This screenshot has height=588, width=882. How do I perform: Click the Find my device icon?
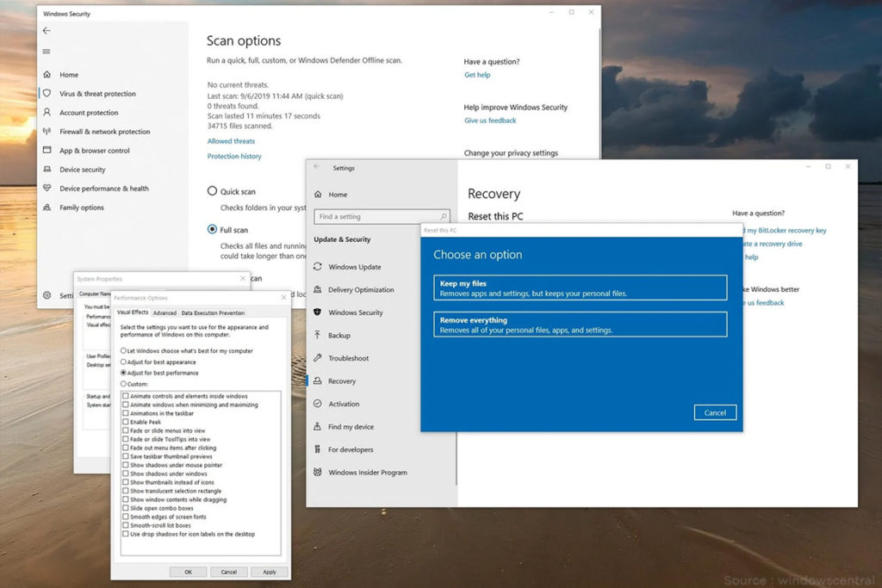pyautogui.click(x=318, y=427)
